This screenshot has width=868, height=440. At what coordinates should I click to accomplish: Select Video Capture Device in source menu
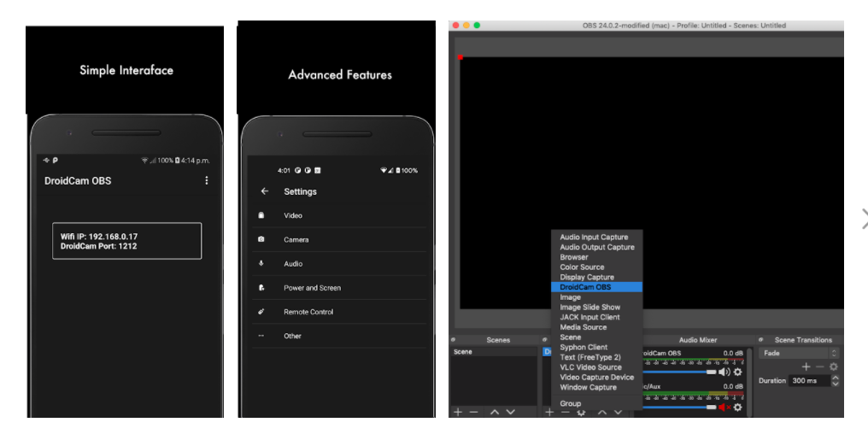tap(597, 378)
